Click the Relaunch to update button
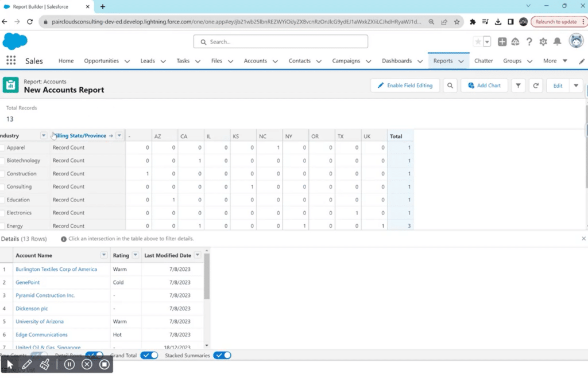This screenshot has width=588, height=378. 558,22
